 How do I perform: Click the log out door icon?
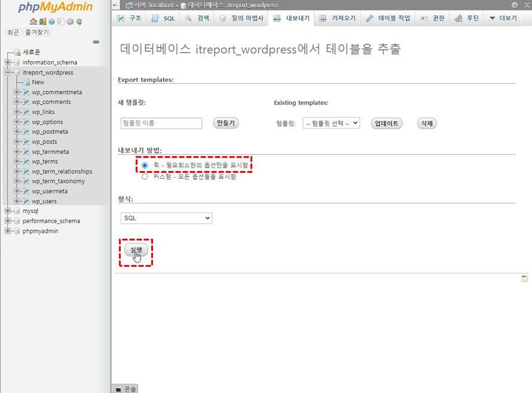point(42,22)
